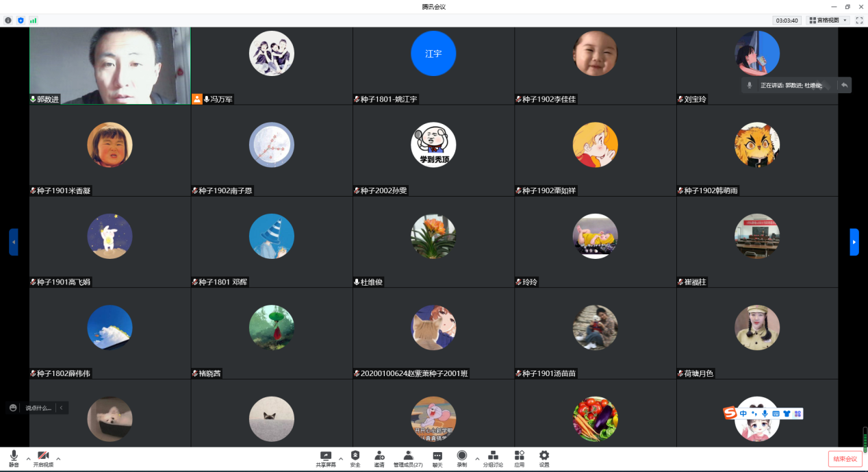
Task: Select 杜维俊 participant tile
Action: pyautogui.click(x=433, y=242)
